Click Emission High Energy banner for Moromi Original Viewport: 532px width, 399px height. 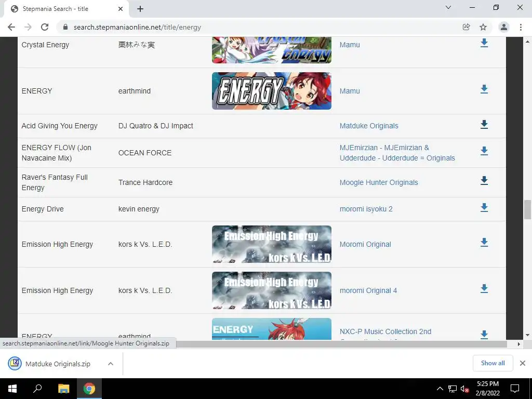(271, 244)
